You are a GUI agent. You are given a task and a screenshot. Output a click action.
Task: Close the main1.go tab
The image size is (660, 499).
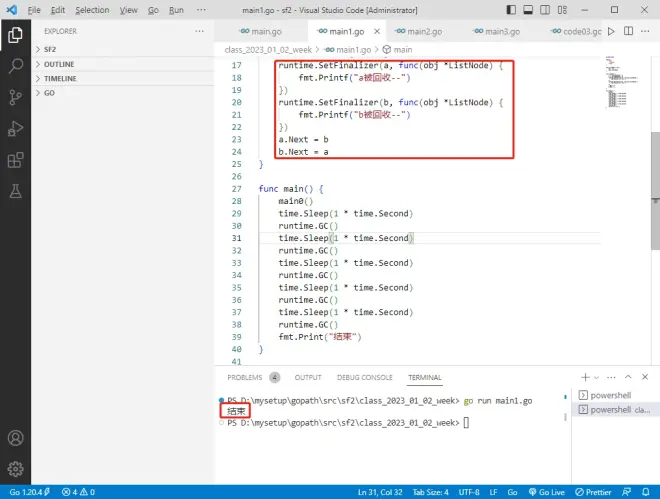(x=377, y=31)
